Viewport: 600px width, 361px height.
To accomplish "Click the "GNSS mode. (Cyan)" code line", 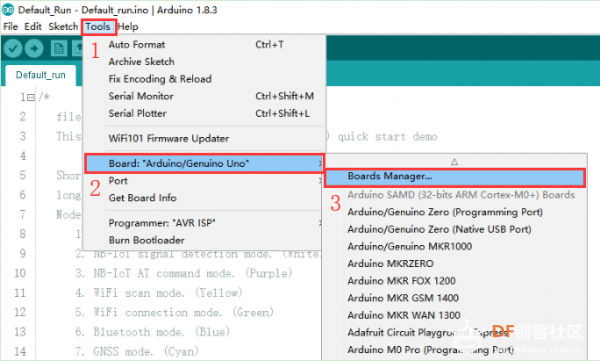I will (137, 351).
